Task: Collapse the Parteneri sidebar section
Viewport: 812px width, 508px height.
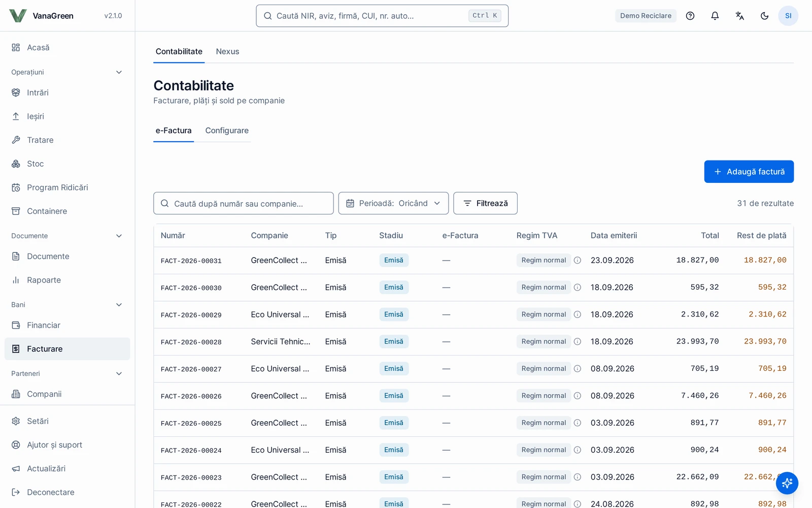Action: click(67, 373)
